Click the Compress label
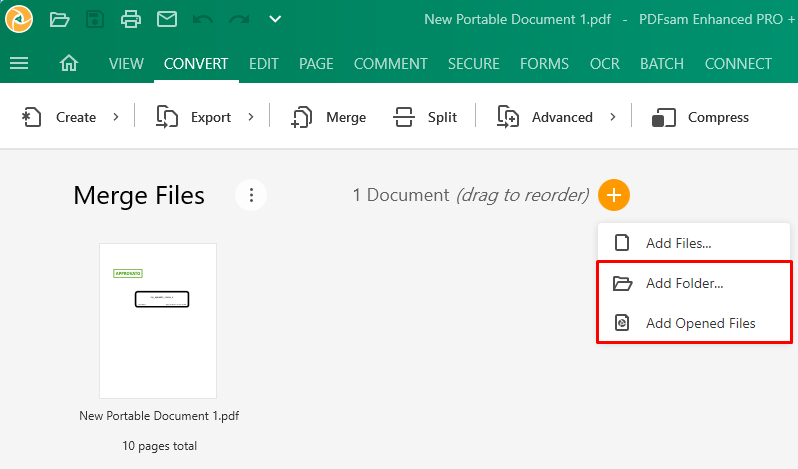The height and width of the screenshot is (469, 798). 718,118
